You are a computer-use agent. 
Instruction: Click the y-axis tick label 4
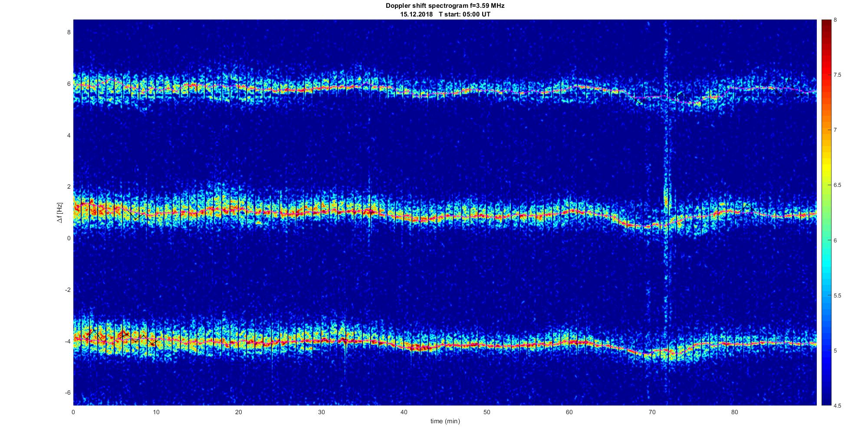point(68,135)
